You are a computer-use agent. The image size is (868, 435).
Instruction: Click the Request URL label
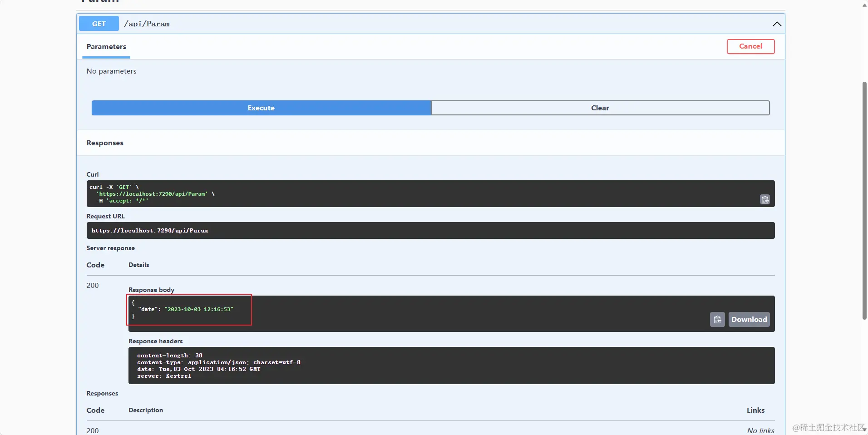[x=106, y=216]
